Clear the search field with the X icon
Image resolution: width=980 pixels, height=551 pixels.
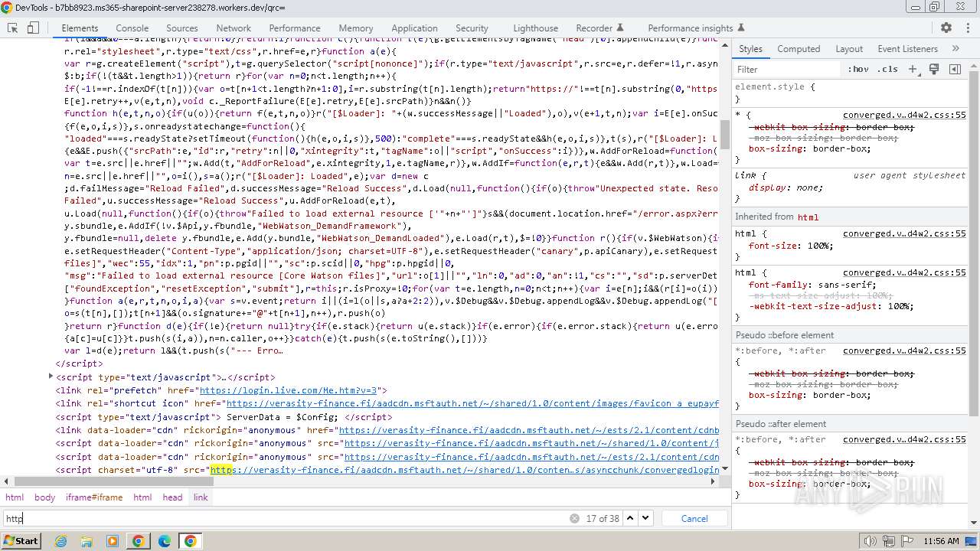pos(574,518)
